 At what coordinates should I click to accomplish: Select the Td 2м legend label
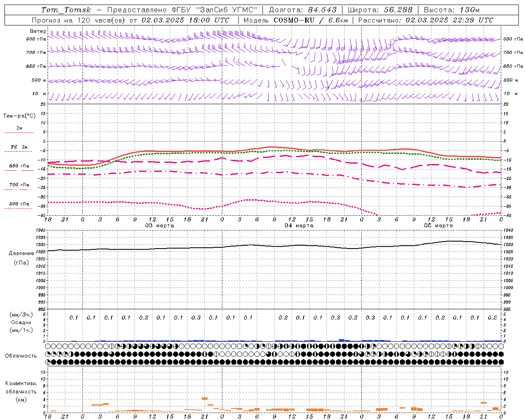pyautogui.click(x=19, y=147)
